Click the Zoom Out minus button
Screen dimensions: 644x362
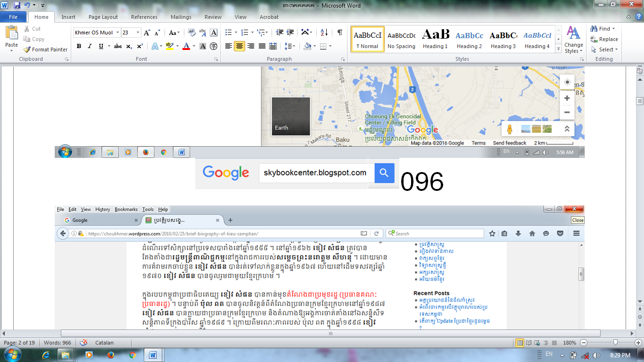point(584,343)
